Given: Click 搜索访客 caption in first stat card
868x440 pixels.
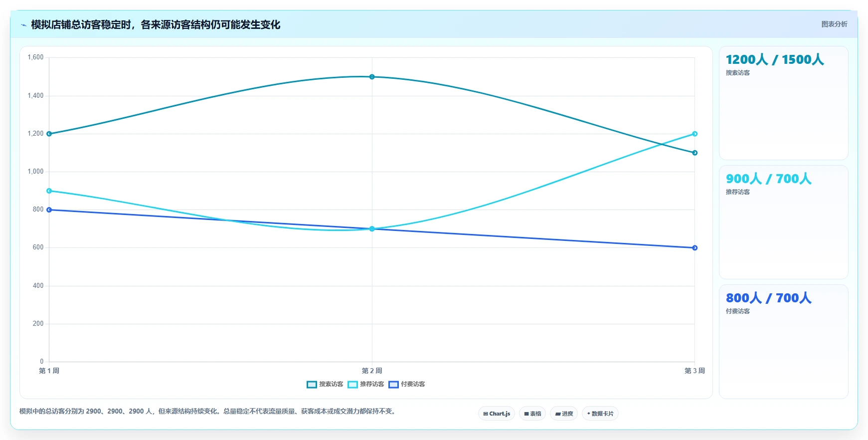Looking at the screenshot, I should coord(738,73).
